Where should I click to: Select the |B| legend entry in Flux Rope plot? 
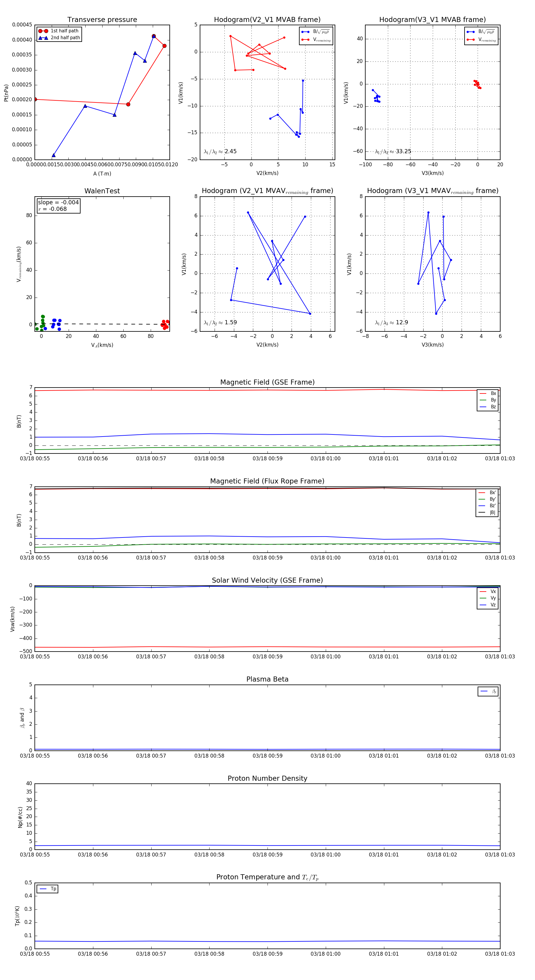[487, 513]
